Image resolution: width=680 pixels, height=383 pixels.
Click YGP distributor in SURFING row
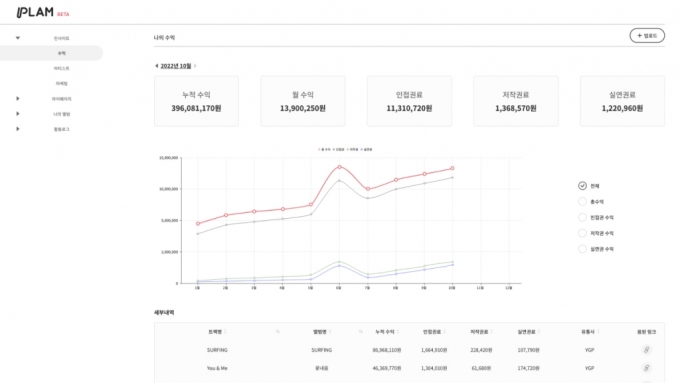(x=589, y=350)
